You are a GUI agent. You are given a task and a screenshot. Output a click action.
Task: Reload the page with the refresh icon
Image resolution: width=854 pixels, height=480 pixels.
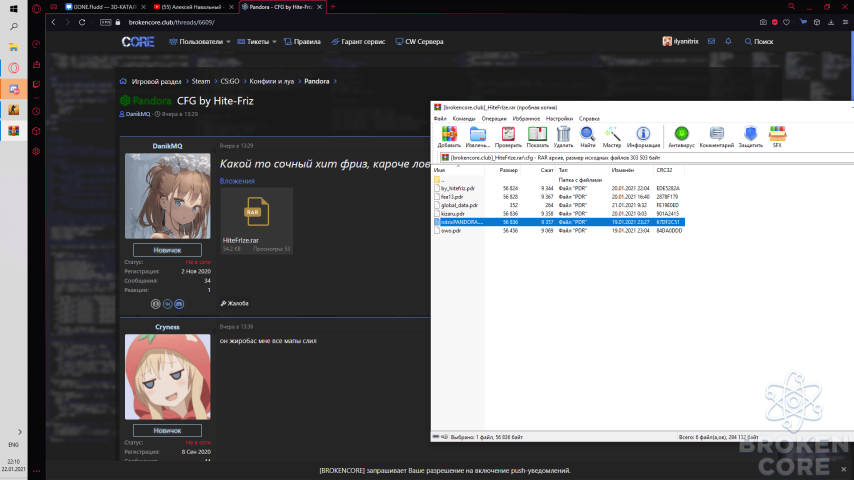[82, 22]
